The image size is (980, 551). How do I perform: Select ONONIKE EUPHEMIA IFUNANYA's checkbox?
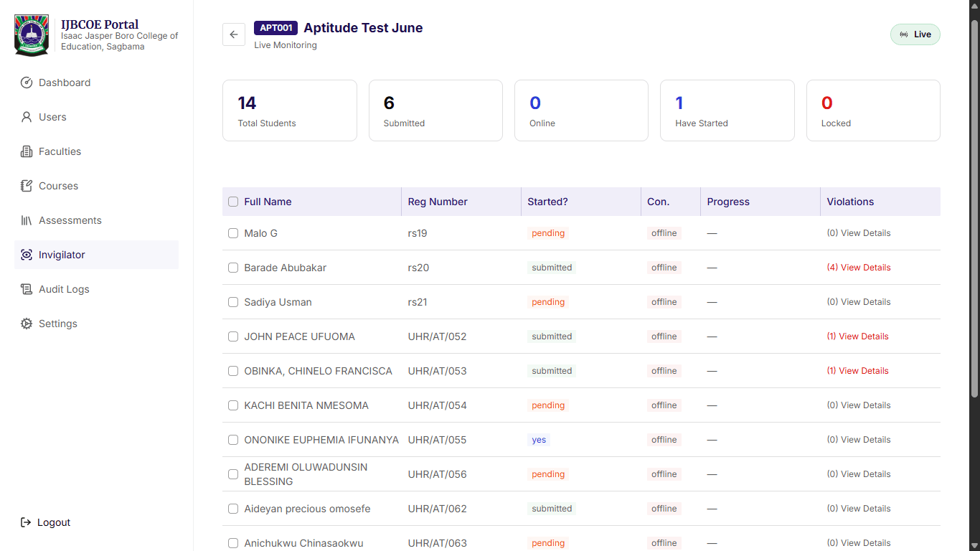[x=233, y=440]
